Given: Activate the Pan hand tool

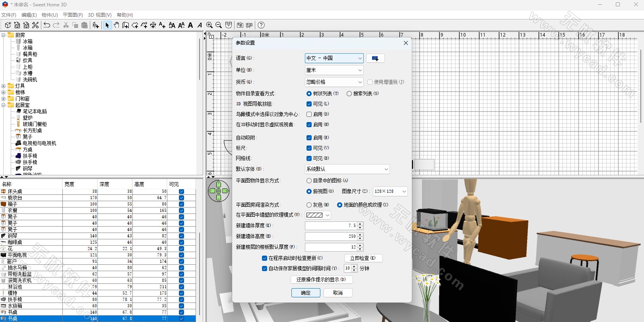Looking at the screenshot, I should 116,25.
